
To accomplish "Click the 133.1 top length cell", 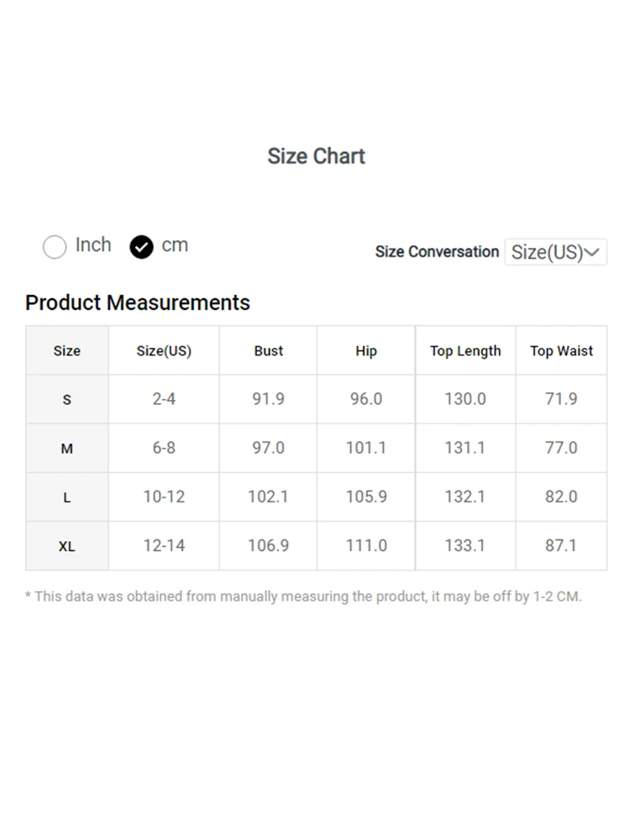I will [x=465, y=545].
